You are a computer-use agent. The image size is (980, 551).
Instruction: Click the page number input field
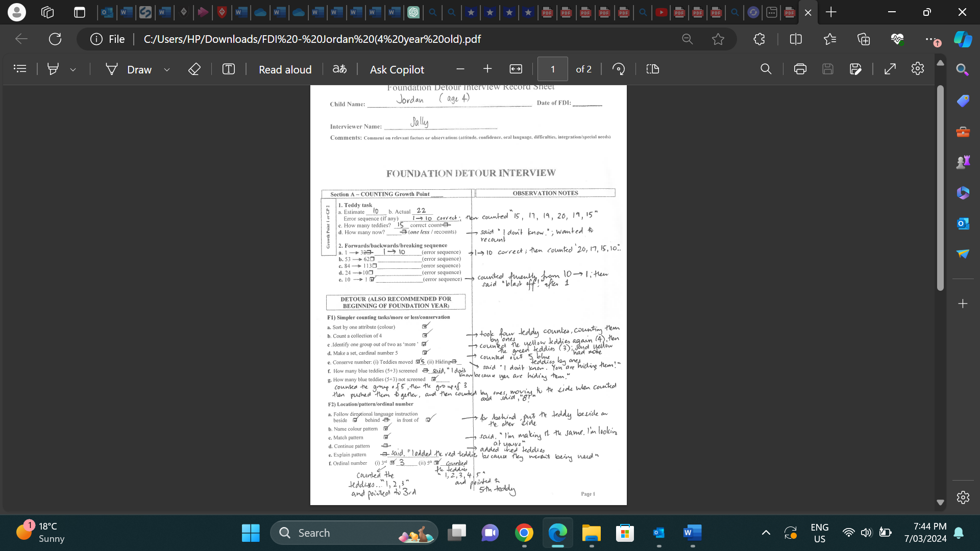coord(553,69)
